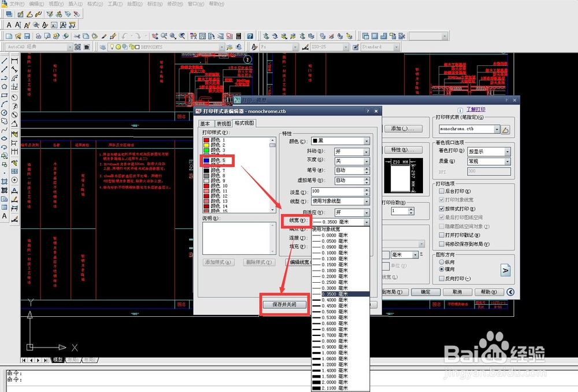Click the Undo arrow toolbar icon
Image resolution: width=578 pixels, height=392 pixels.
[x=125, y=36]
